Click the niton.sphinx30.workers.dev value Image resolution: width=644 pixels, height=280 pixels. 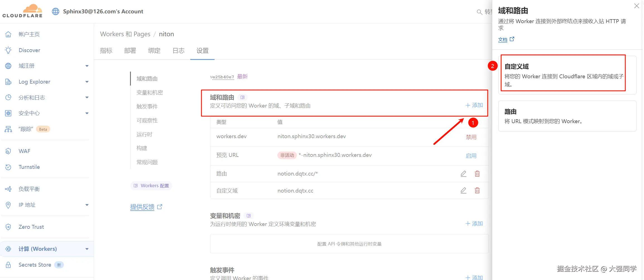click(x=312, y=136)
